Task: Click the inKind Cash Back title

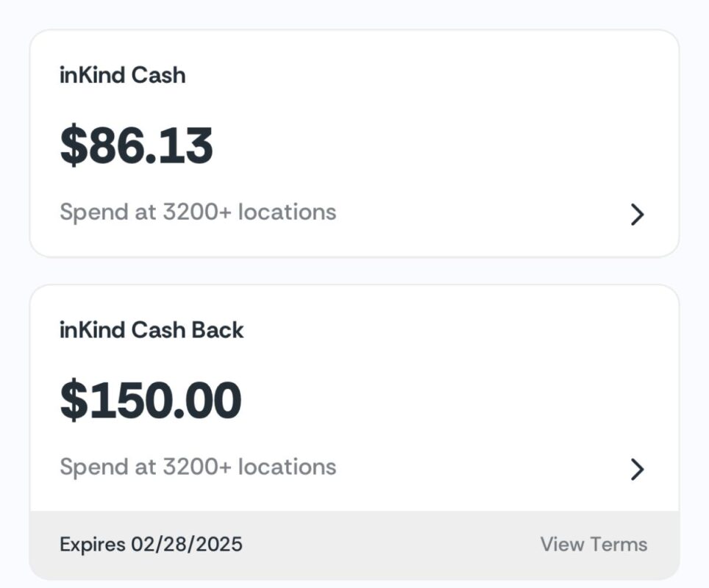Action: click(x=152, y=330)
